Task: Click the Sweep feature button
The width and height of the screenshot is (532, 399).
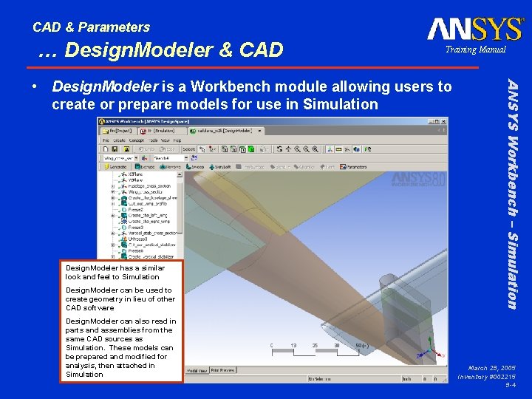Action: (195, 167)
